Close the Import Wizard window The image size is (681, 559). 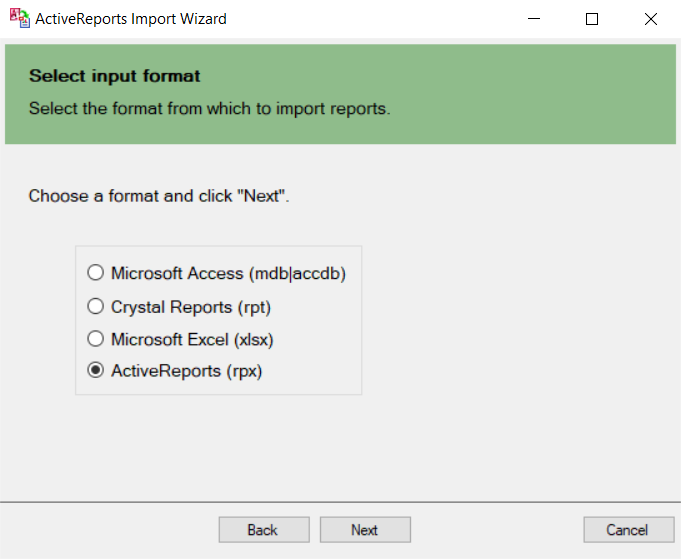point(651,19)
